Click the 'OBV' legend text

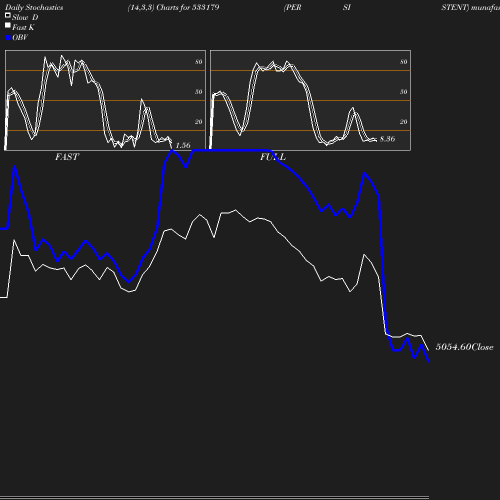[20, 38]
